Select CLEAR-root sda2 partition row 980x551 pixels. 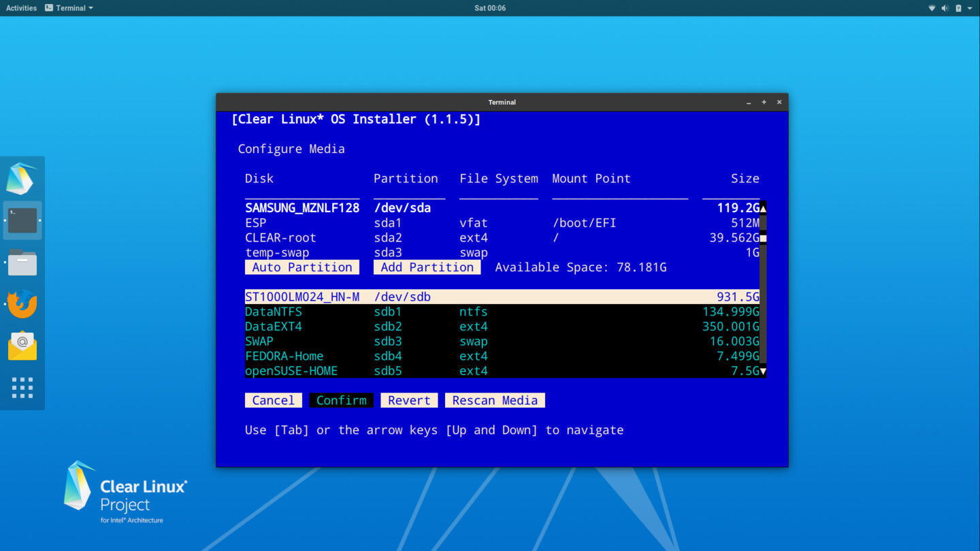[502, 238]
